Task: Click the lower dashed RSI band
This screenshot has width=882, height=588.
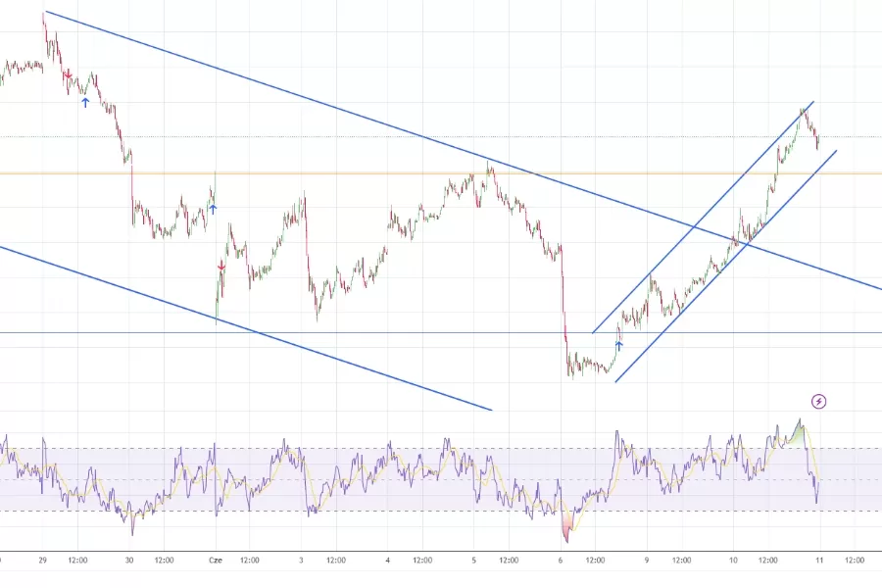Action: coord(441,511)
